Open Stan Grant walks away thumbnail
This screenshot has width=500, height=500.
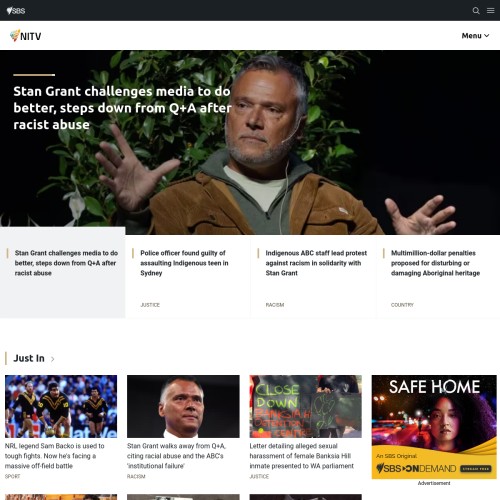[183, 406]
